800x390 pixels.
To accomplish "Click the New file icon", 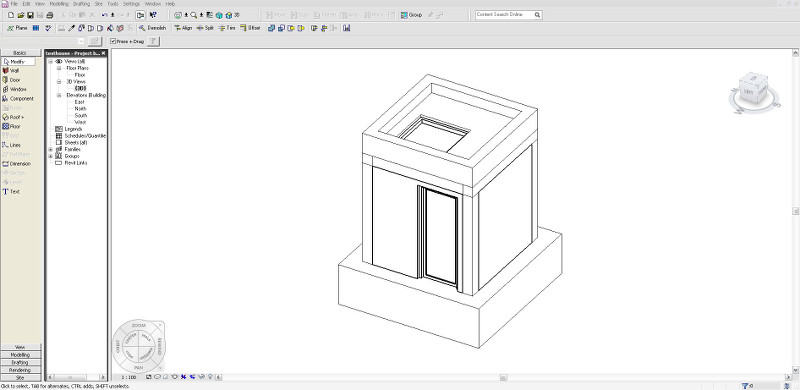I will click(12, 15).
